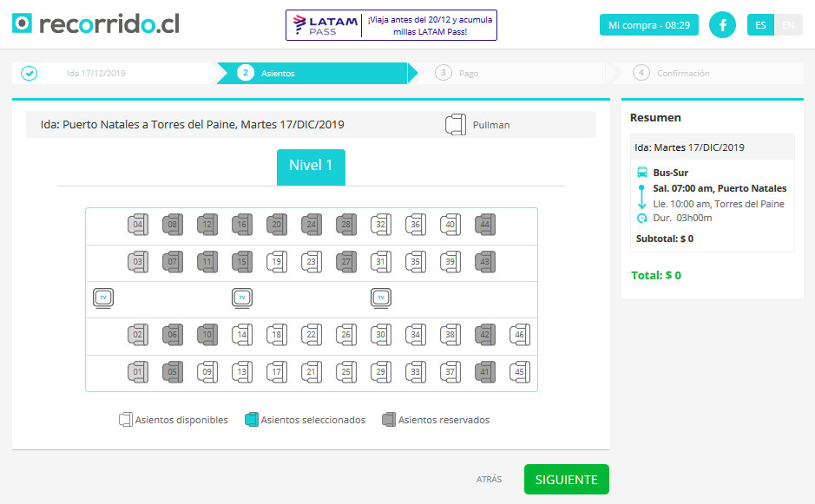Select available seat 36
The image size is (815, 504).
(416, 225)
